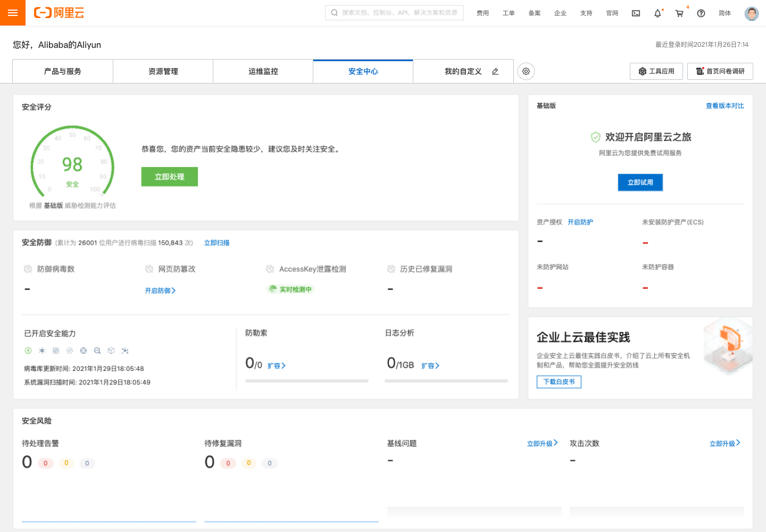Click gray count badge under 待处理告警
Image resolution: width=766 pixels, height=532 pixels.
click(87, 463)
